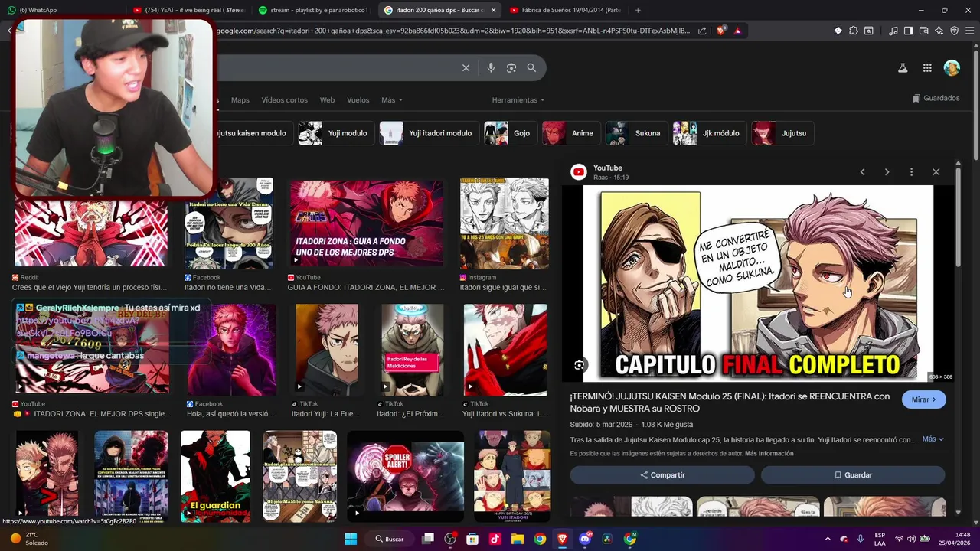Open the browser extensions puzzle icon
The width and height of the screenshot is (980, 551).
coord(854,31)
